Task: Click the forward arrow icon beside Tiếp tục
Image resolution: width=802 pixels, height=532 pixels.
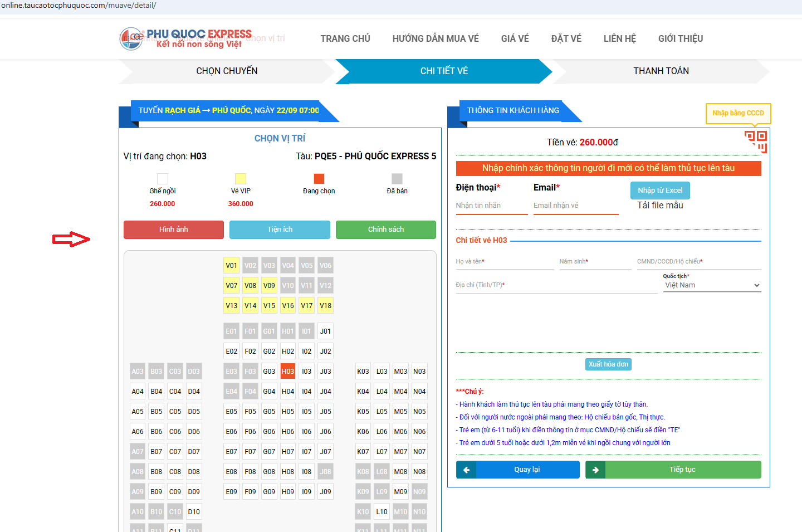Action: pyautogui.click(x=595, y=470)
